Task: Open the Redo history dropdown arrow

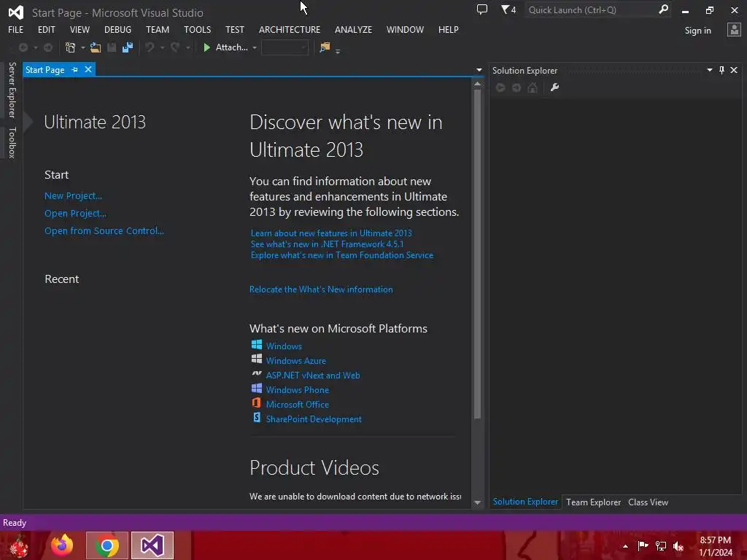Action: coord(187,47)
